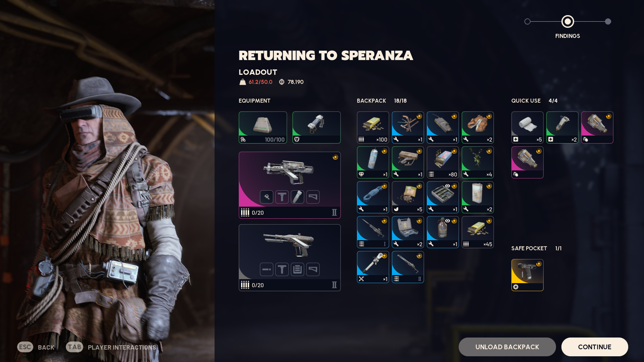
Task: Toggle eye icon on the parts tray item
Action: click(x=448, y=186)
